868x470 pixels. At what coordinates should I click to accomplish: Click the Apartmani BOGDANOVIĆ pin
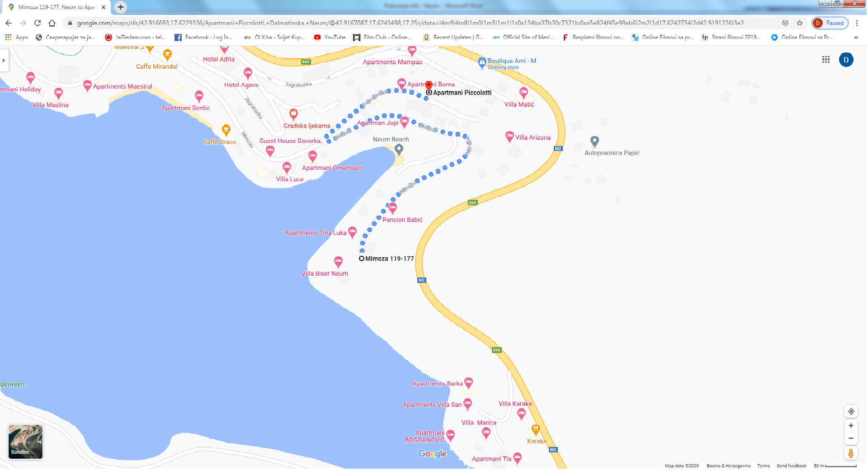[450, 436]
